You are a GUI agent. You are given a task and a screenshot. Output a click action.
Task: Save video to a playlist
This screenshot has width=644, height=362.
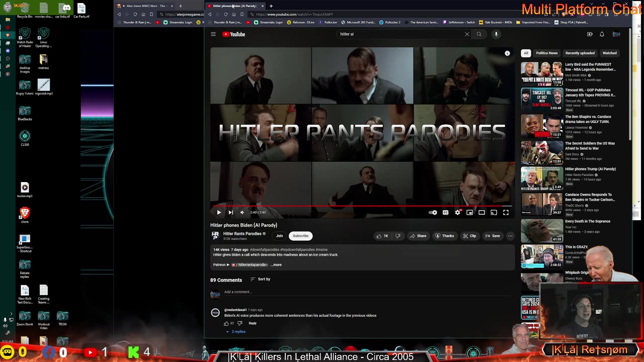pyautogui.click(x=493, y=236)
